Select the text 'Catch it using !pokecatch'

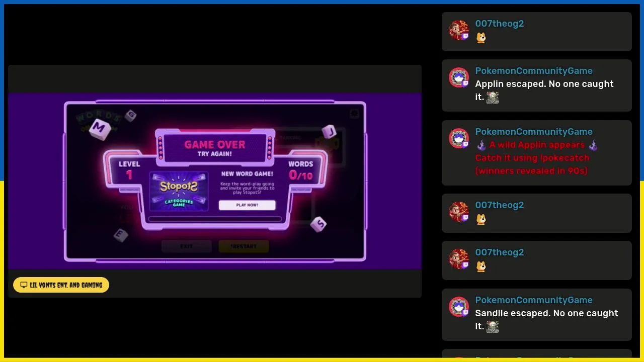532,158
